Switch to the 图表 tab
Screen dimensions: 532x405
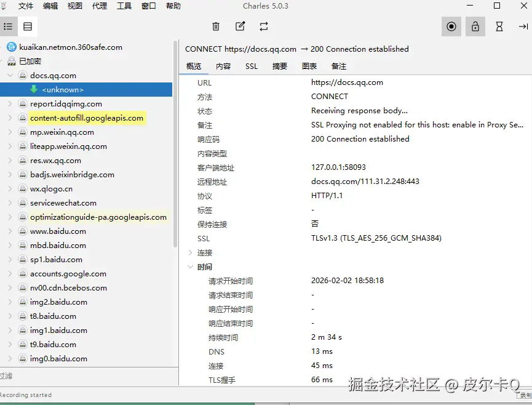click(x=309, y=66)
